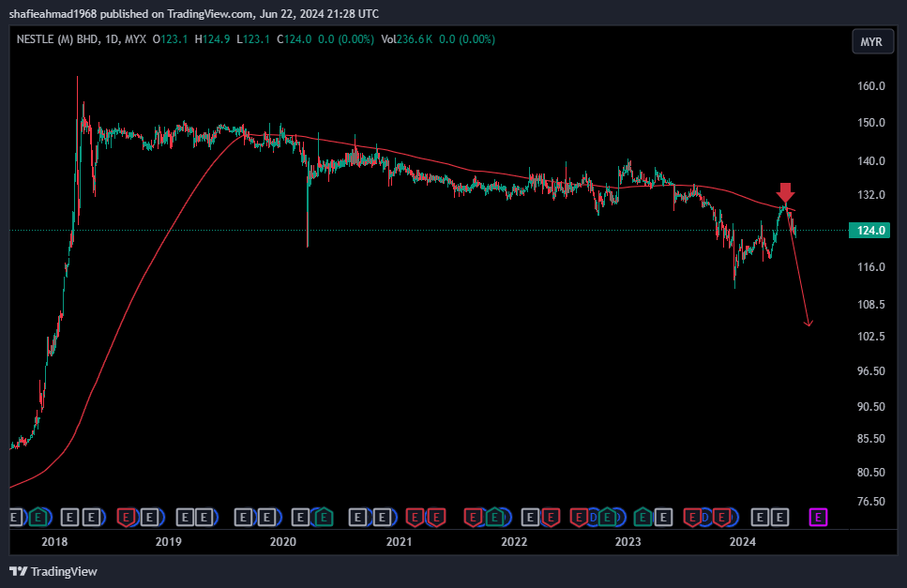
Task: Click the 2020 label on time axis
Action: click(x=283, y=542)
